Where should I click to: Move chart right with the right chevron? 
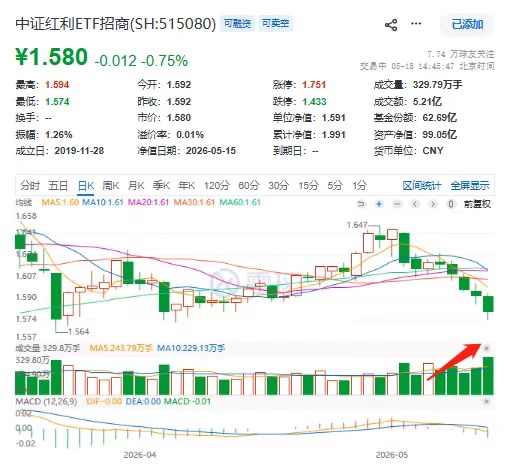click(433, 204)
